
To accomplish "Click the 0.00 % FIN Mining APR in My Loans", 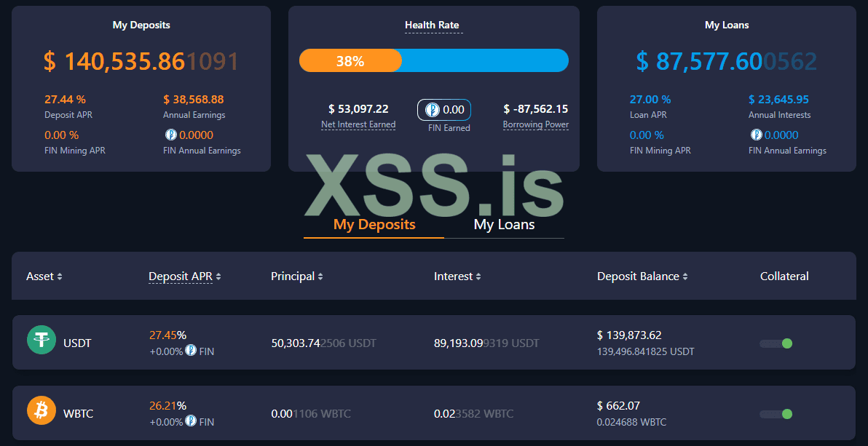I will click(647, 135).
